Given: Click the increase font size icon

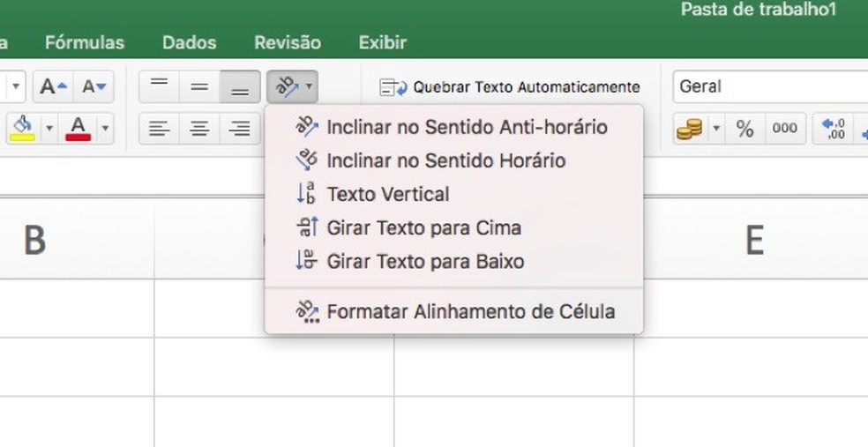Looking at the screenshot, I should [x=53, y=86].
